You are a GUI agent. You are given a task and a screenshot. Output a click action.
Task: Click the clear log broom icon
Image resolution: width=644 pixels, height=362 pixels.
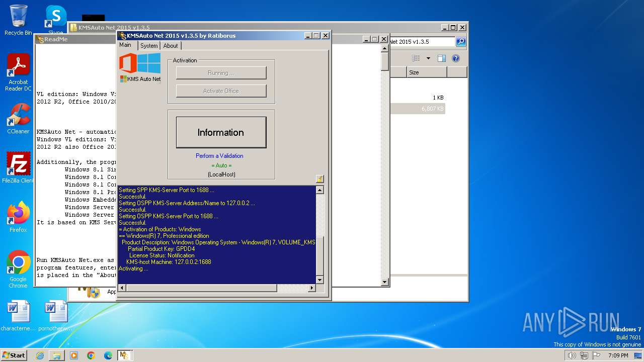(x=319, y=178)
